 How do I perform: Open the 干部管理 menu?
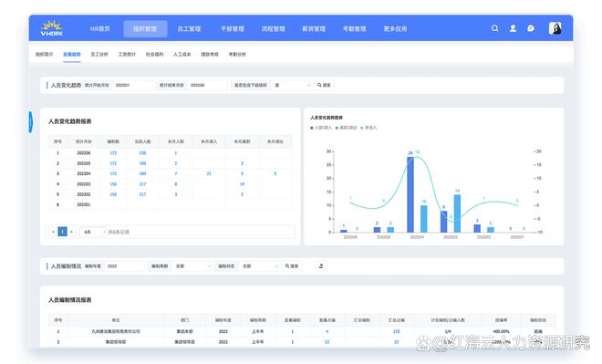pyautogui.click(x=233, y=29)
